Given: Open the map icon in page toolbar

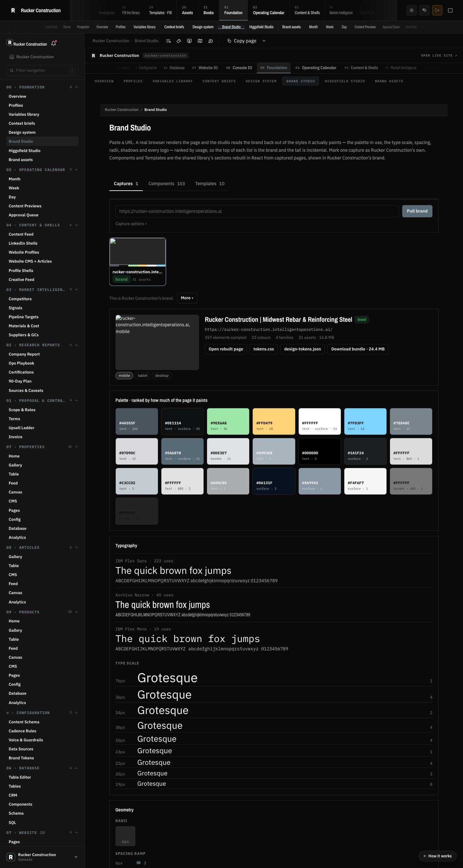Looking at the screenshot, I should click(x=200, y=41).
